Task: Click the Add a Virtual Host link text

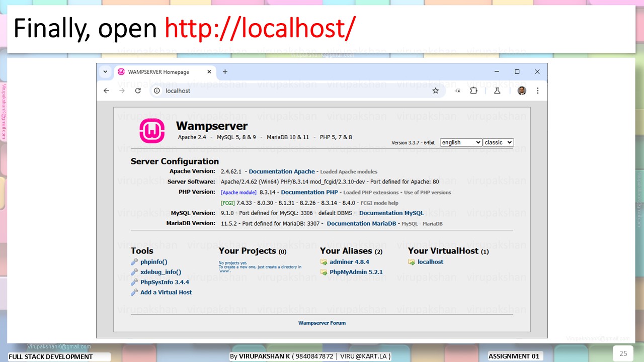Action: 166,292
